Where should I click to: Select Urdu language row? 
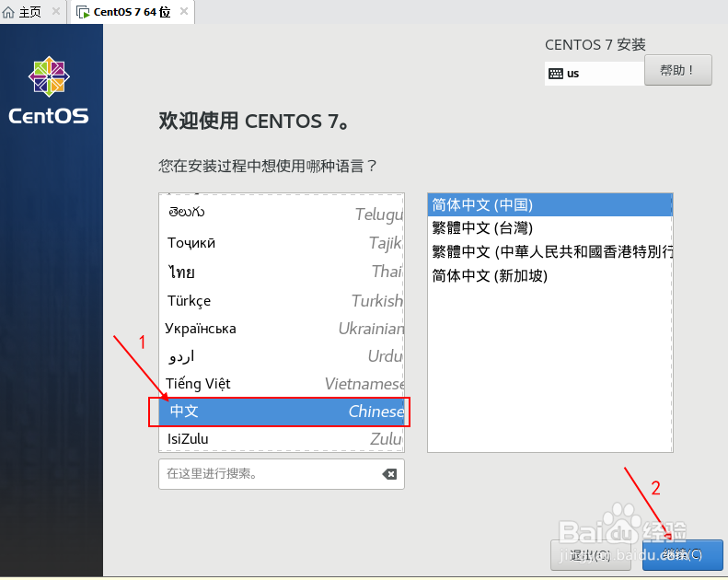[x=282, y=356]
